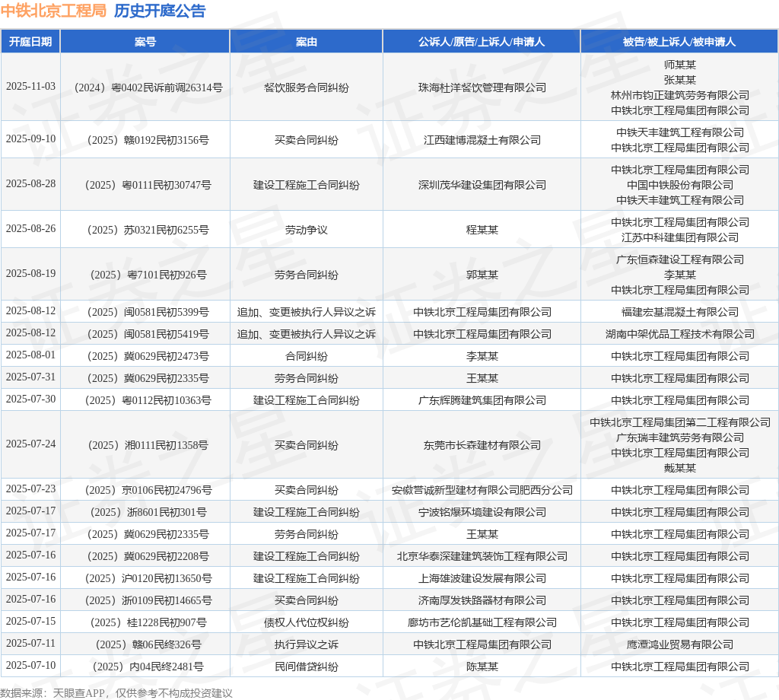Select case number 冀0629民初2208号

148,556
